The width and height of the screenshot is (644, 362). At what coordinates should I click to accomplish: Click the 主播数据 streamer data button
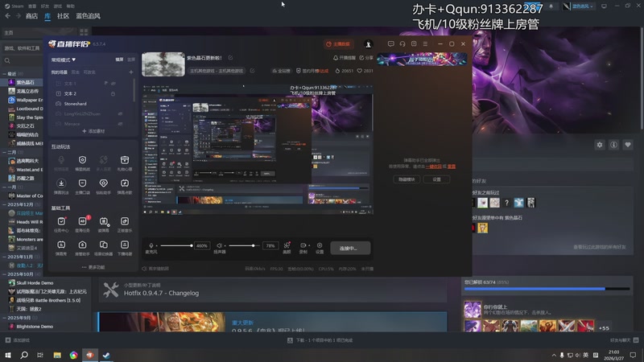coord(338,44)
